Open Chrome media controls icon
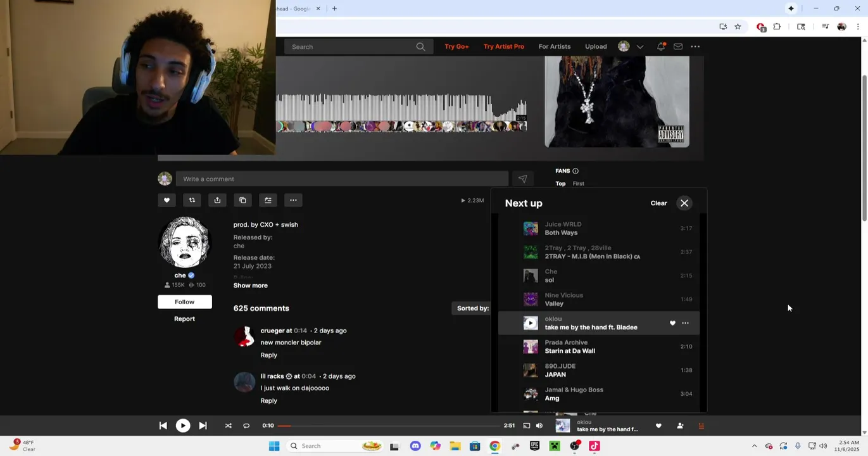This screenshot has width=868, height=456. pyautogui.click(x=825, y=27)
